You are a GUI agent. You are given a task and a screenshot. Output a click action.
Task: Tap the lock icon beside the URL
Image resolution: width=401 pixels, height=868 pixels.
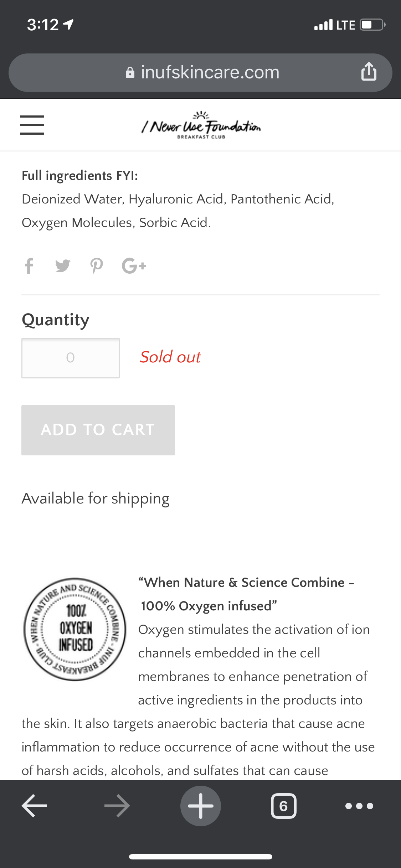point(130,73)
